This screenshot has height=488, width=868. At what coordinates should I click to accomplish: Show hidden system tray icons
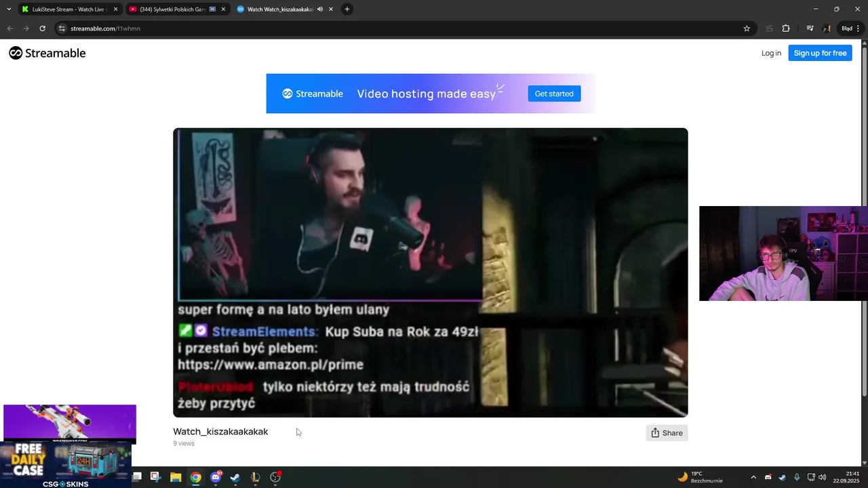pyautogui.click(x=753, y=477)
